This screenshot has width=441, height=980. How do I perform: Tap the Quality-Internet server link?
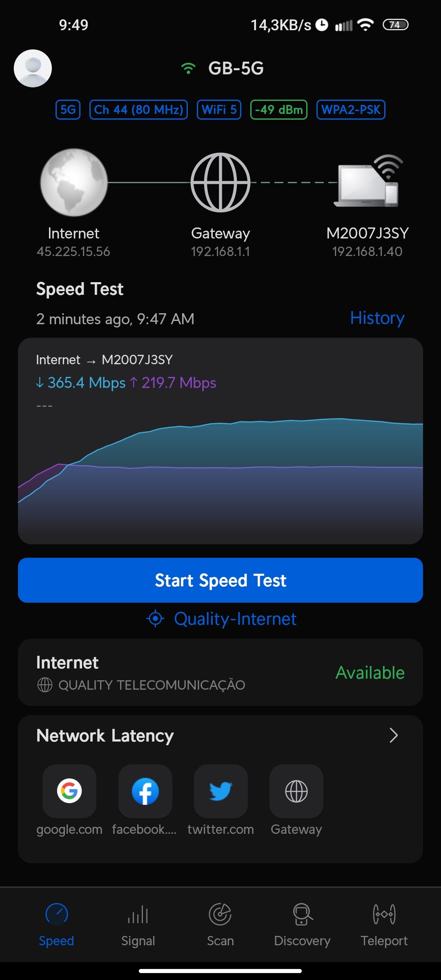point(221,619)
